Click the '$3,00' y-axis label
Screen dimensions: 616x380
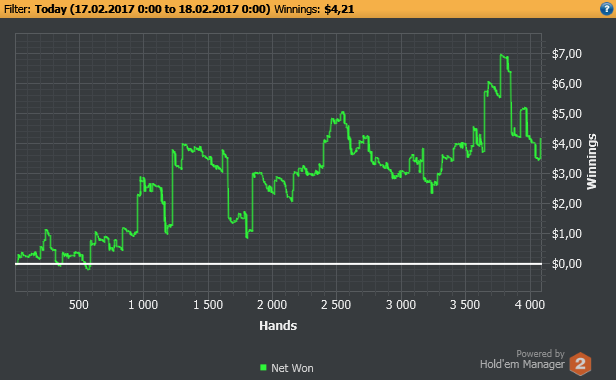[x=566, y=174]
